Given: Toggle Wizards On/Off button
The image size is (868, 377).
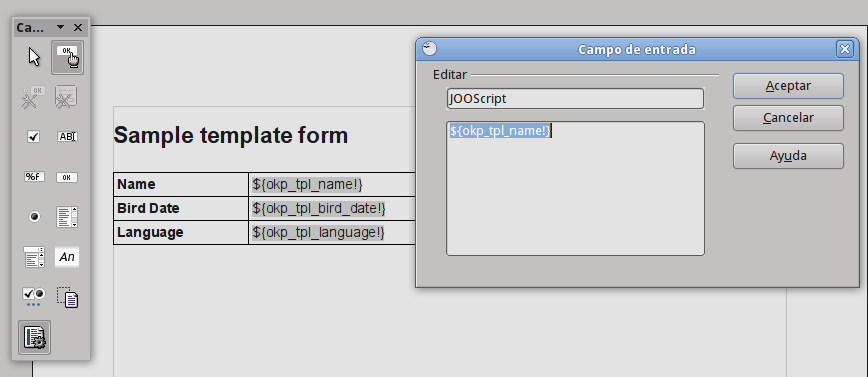Looking at the screenshot, I should pos(34,337).
